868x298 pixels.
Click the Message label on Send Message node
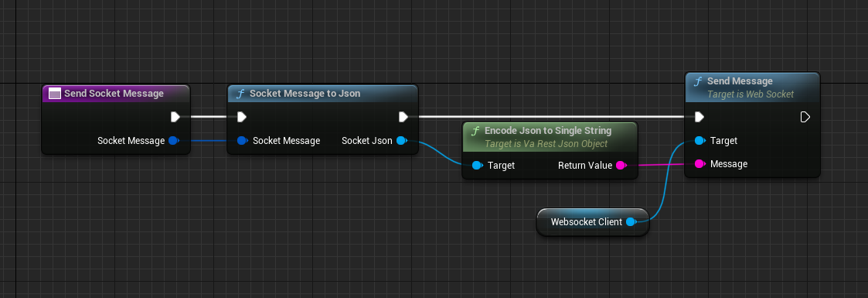point(729,164)
